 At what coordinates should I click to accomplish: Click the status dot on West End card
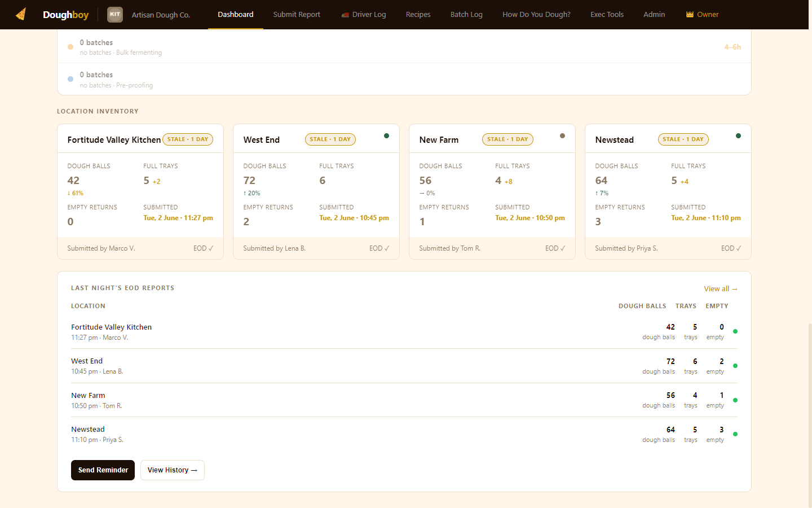click(x=386, y=135)
